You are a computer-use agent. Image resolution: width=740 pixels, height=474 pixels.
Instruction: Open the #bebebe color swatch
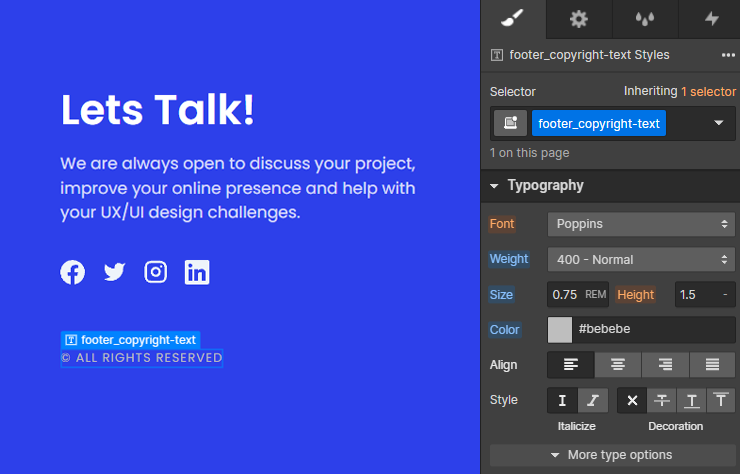coord(560,330)
